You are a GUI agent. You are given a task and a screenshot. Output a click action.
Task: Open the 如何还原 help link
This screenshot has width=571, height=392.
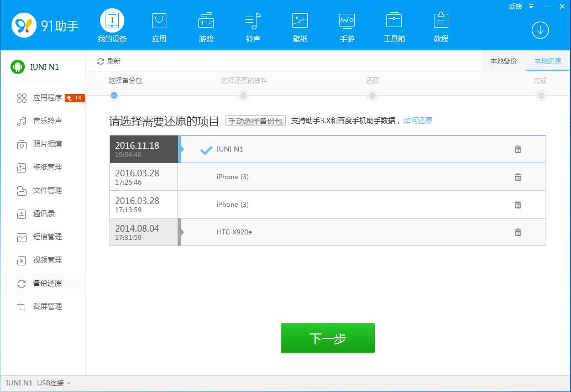[418, 120]
